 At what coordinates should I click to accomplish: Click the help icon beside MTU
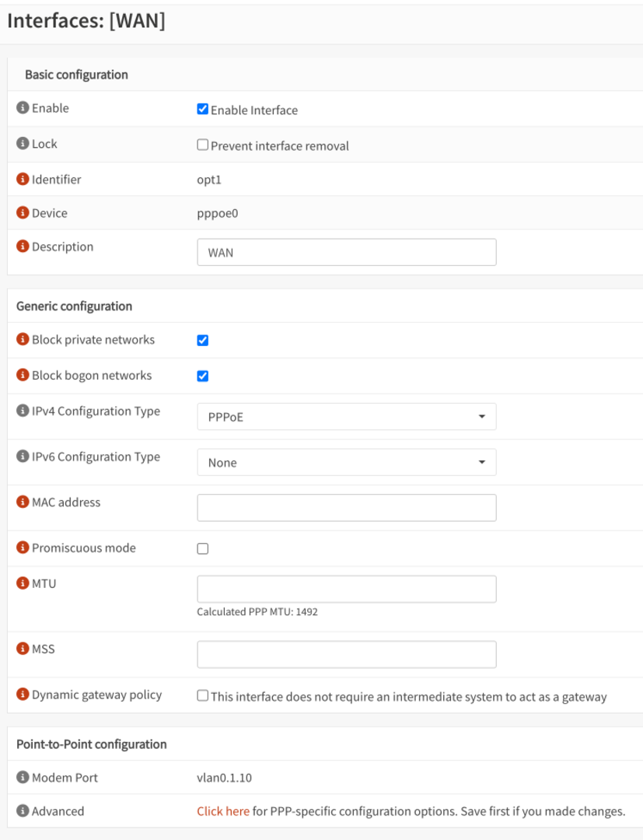tap(23, 583)
